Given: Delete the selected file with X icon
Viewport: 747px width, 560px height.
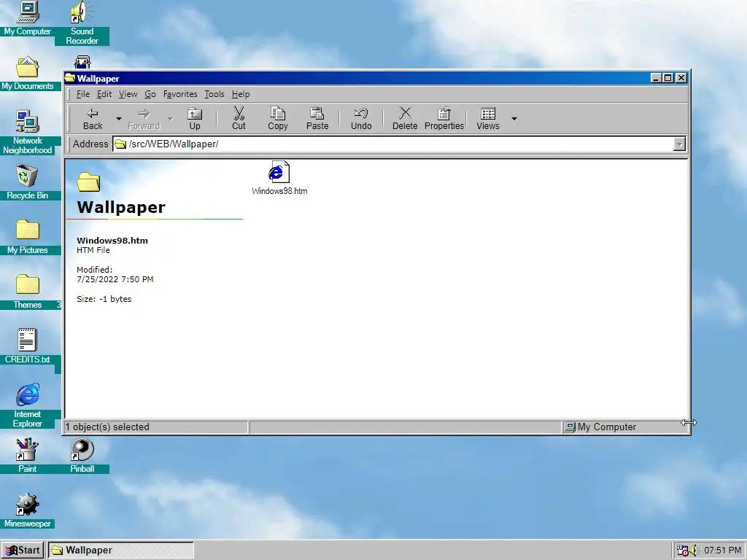Looking at the screenshot, I should click(405, 119).
